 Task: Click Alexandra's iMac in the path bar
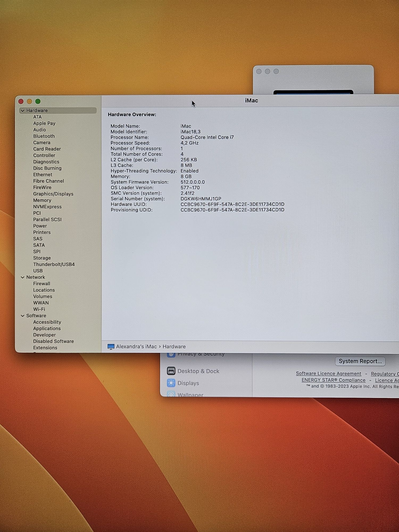coord(136,347)
